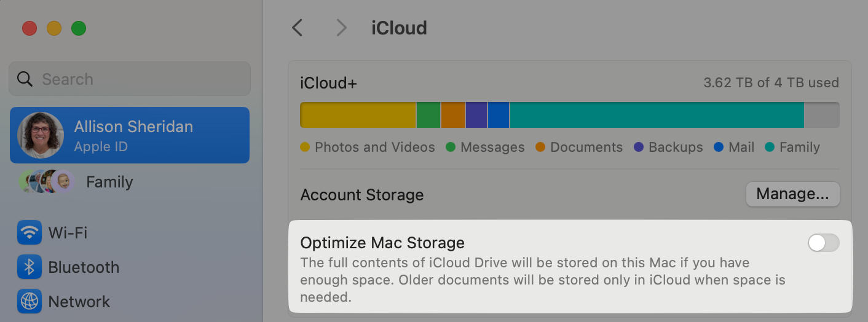Image resolution: width=868 pixels, height=322 pixels.
Task: Select the gray unused storage segment
Action: point(822,115)
